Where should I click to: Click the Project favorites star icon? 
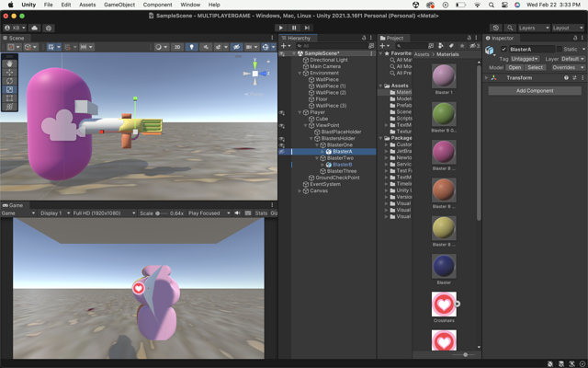coord(462,46)
